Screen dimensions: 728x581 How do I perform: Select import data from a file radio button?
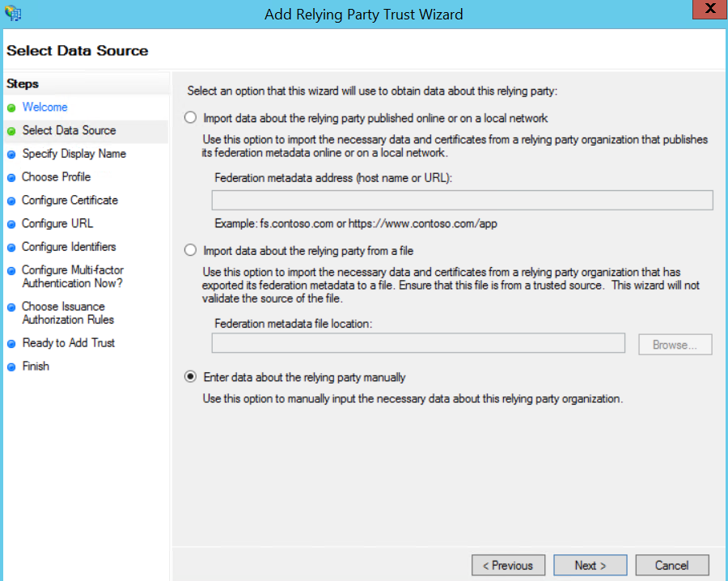pos(190,250)
